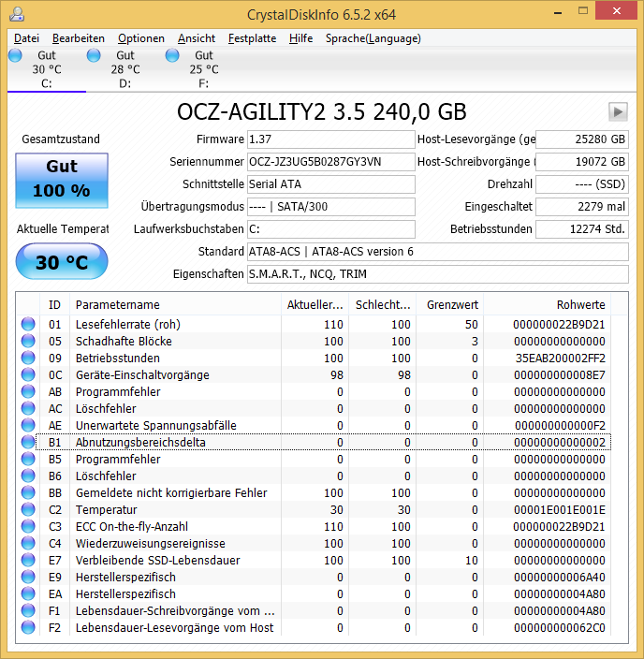Open the Datei menu
Screen dimensions: 644x659
(x=26, y=38)
